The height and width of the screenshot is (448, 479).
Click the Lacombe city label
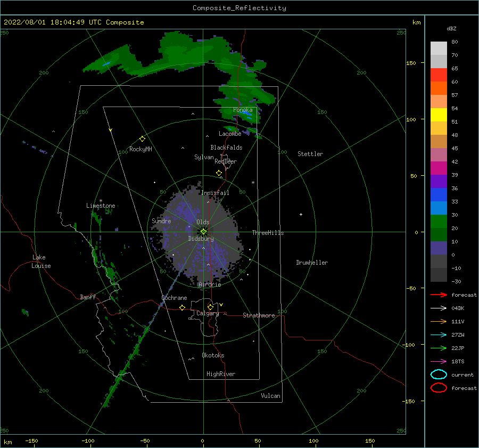[230, 134]
